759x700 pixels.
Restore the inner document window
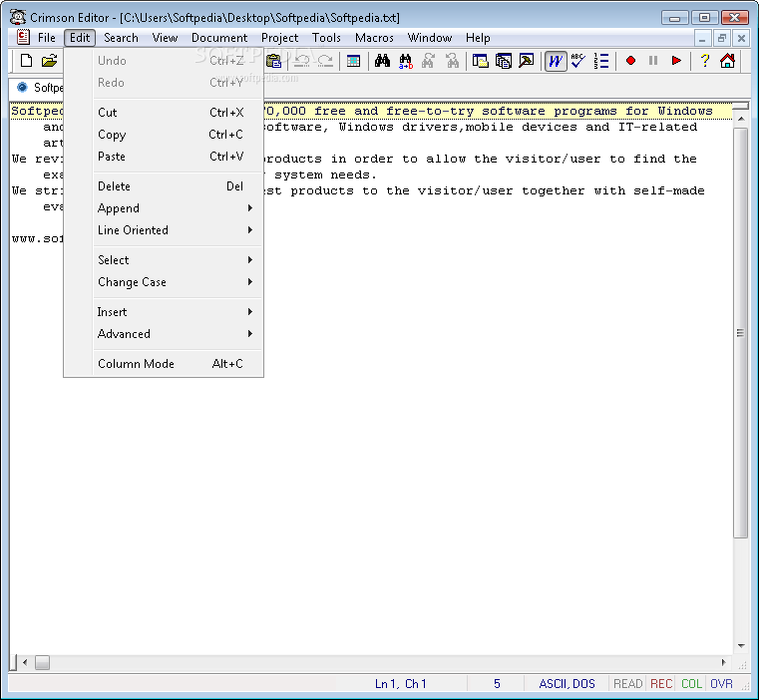[722, 38]
